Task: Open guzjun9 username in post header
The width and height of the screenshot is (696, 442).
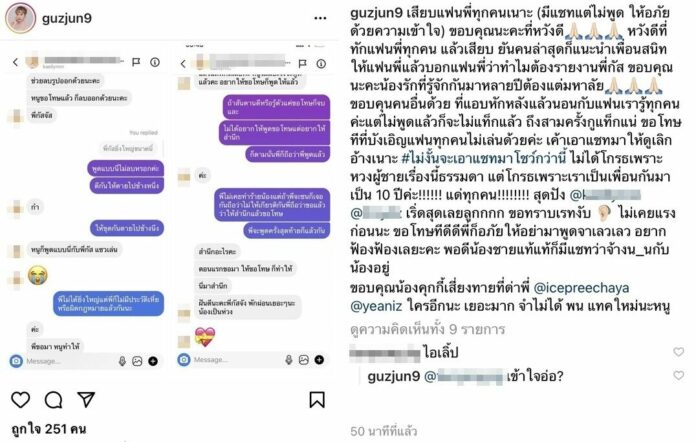Action: tap(67, 18)
